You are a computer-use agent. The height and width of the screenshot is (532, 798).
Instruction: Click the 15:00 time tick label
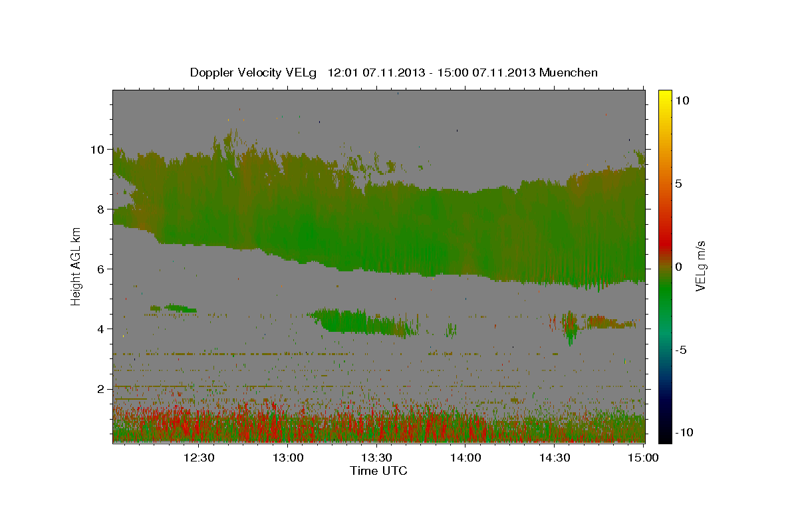643,458
